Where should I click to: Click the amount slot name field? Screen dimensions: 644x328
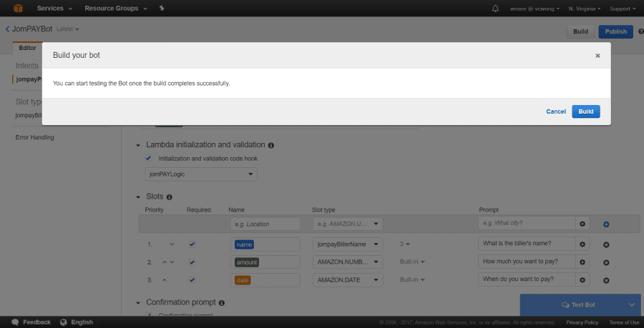(265, 262)
